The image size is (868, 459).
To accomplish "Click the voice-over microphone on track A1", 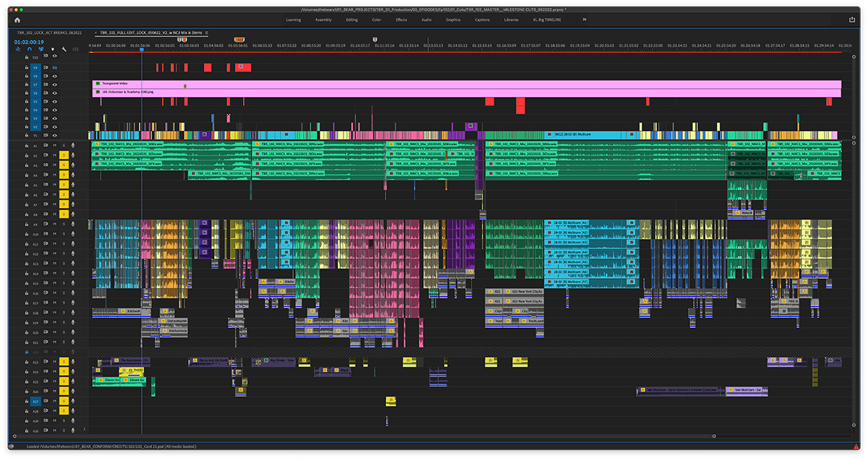I will (72, 146).
